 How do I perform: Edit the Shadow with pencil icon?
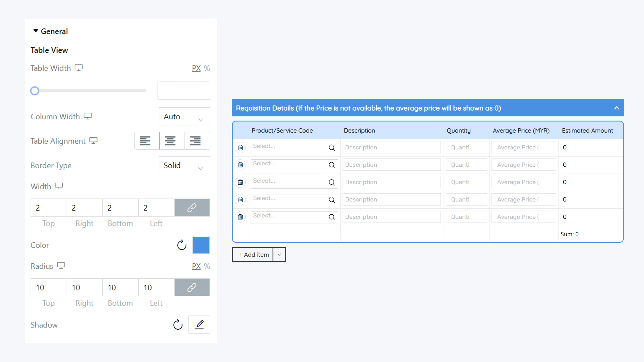(199, 325)
